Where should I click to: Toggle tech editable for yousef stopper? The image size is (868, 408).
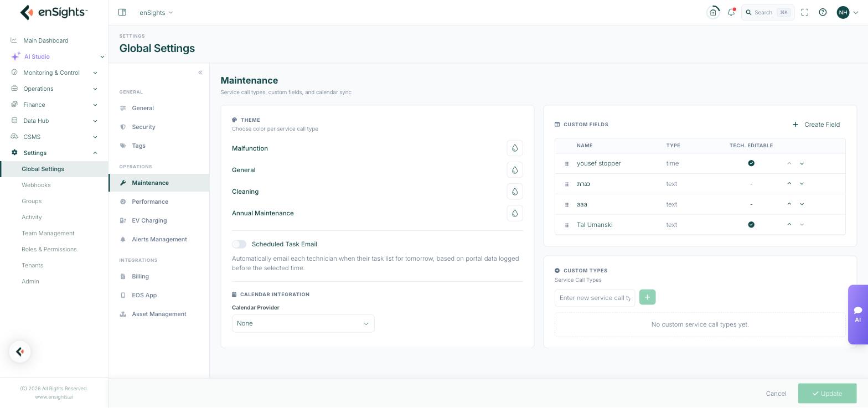751,163
